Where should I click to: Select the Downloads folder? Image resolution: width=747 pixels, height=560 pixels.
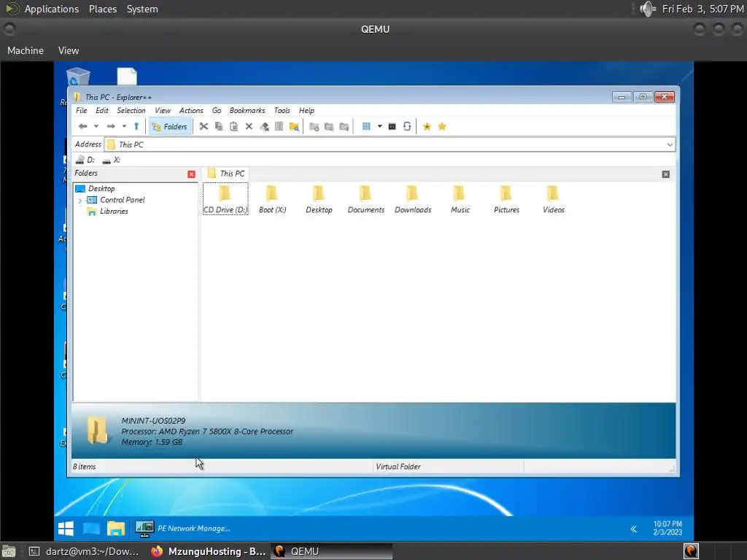(413, 199)
